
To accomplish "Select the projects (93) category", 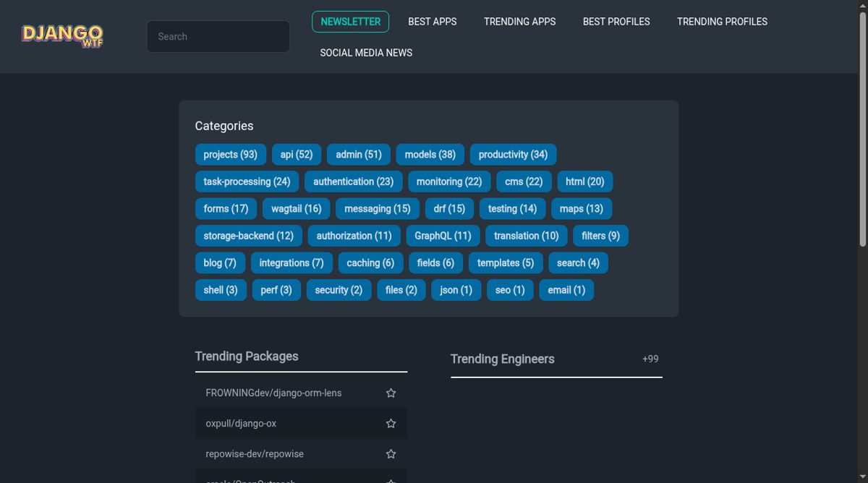I will 230,155.
